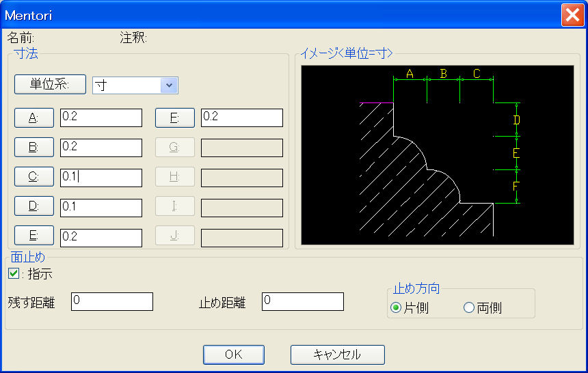Viewport: 588px width, 373px height.
Task: Focus the D value input field
Action: (101, 208)
